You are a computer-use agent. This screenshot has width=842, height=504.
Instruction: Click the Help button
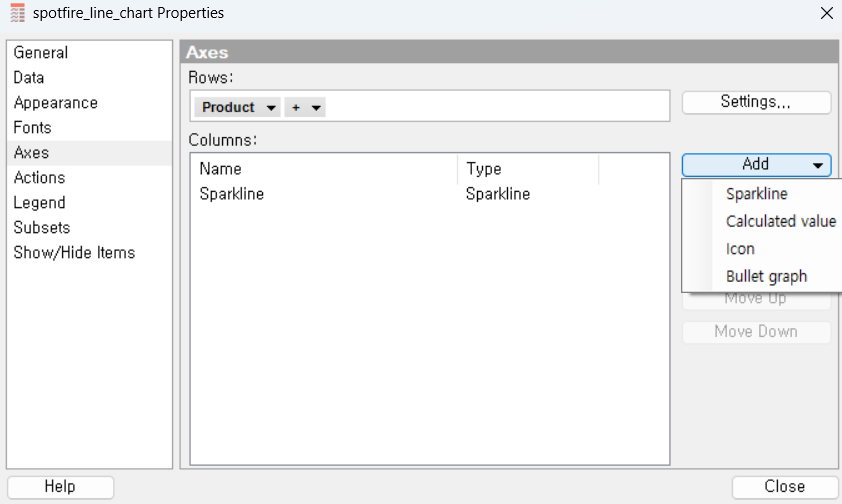[x=60, y=487]
